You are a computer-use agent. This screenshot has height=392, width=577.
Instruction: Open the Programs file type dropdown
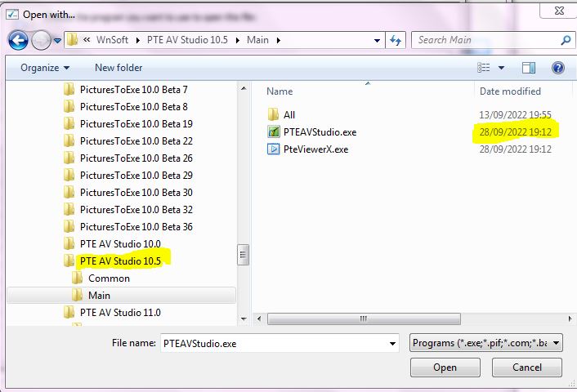[x=485, y=343]
